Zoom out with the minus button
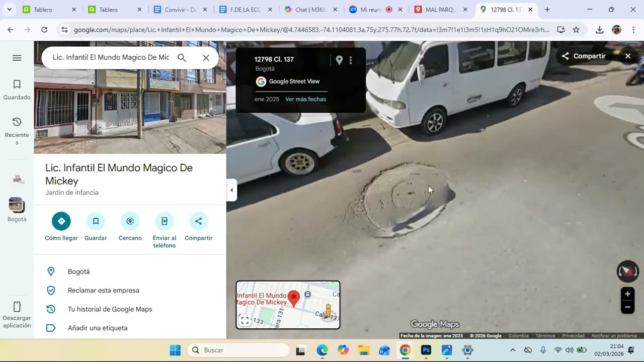 tap(627, 307)
